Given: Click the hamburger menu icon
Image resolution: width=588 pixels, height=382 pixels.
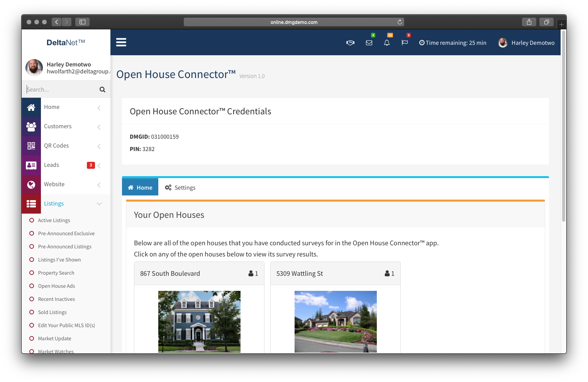Looking at the screenshot, I should tap(121, 42).
